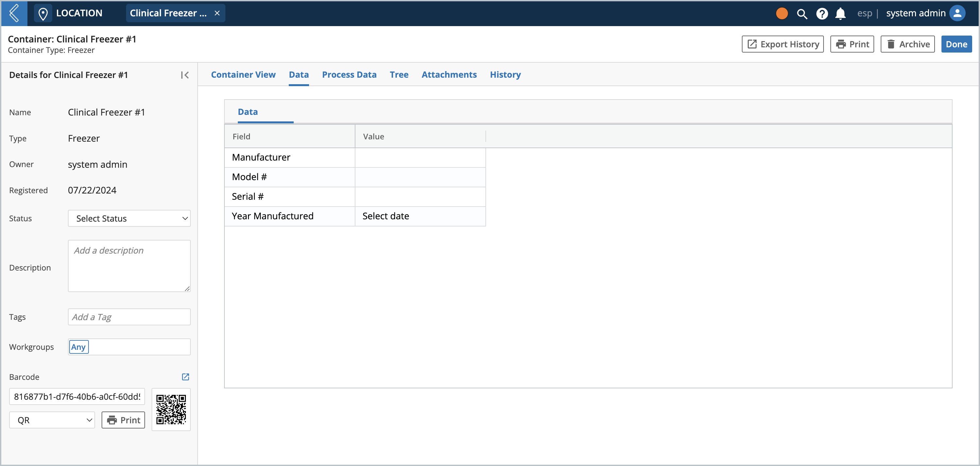Viewport: 980px width, 466px height.
Task: Open the Process Data tab
Action: point(349,74)
